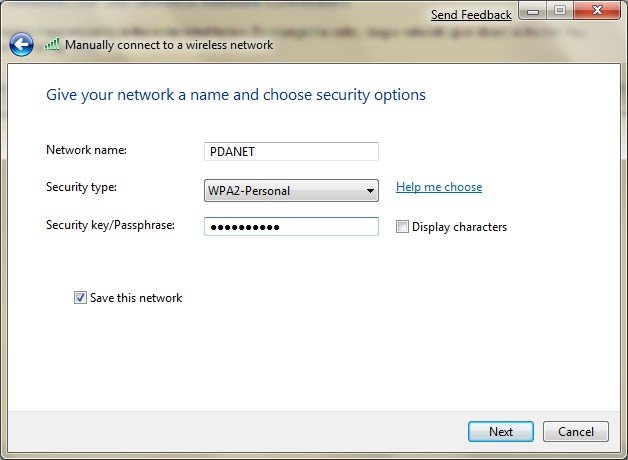The height and width of the screenshot is (460, 628).
Task: Click the 'Manually connect to a wireless network' title
Action: (169, 45)
